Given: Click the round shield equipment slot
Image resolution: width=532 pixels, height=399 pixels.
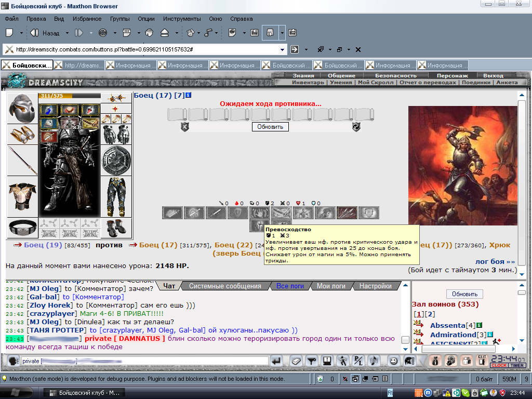Looking at the screenshot, I should (116, 161).
